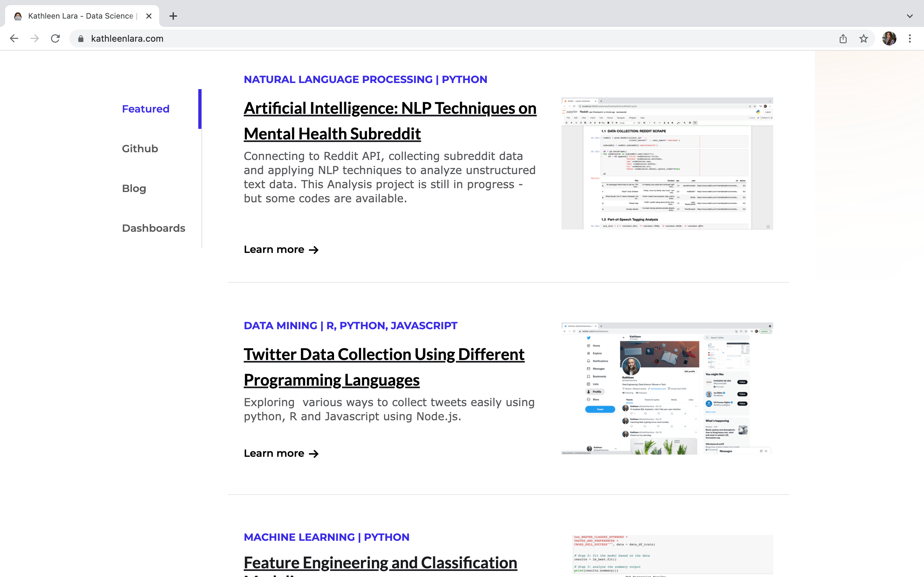Open a new tab with the plus button
The image size is (924, 577).
(173, 16)
